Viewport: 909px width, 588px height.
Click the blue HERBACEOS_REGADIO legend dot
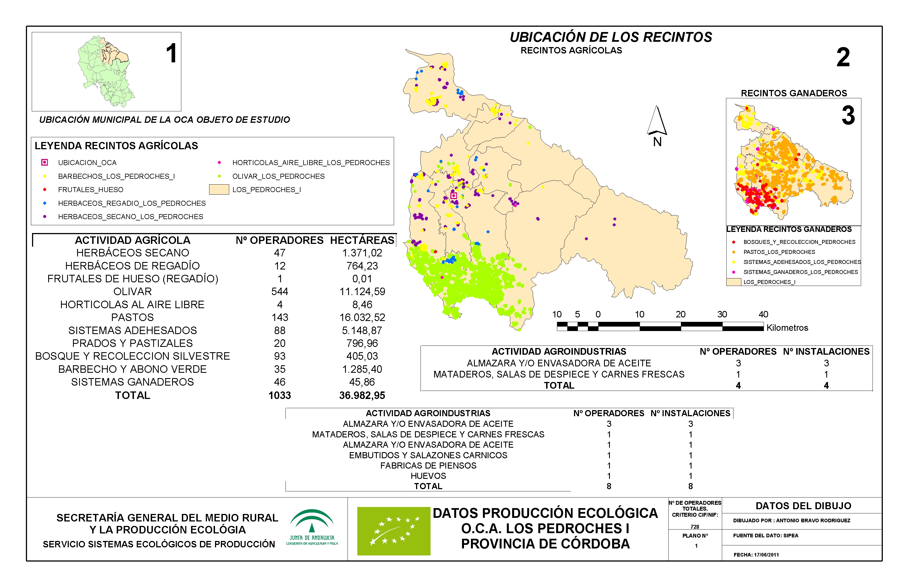pyautogui.click(x=45, y=203)
